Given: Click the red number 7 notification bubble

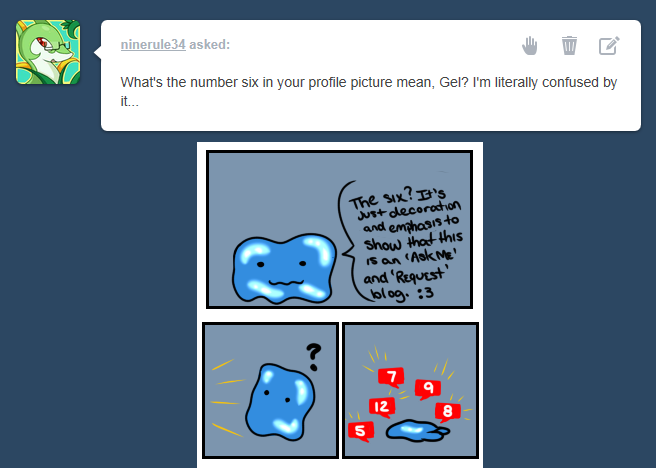Looking at the screenshot, I should point(391,377).
